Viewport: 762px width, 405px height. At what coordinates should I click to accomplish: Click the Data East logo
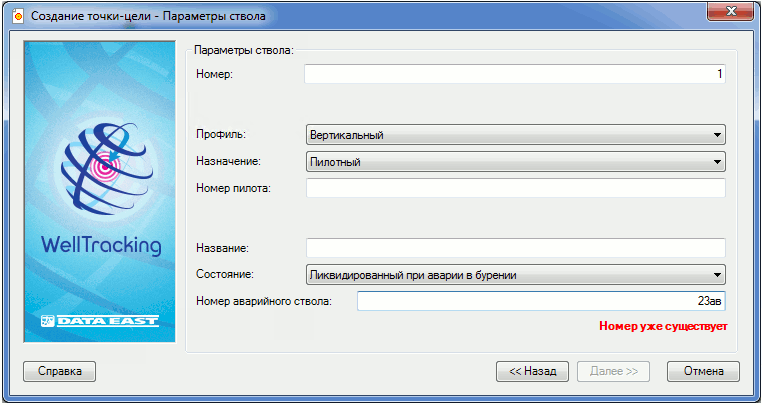coord(101,322)
